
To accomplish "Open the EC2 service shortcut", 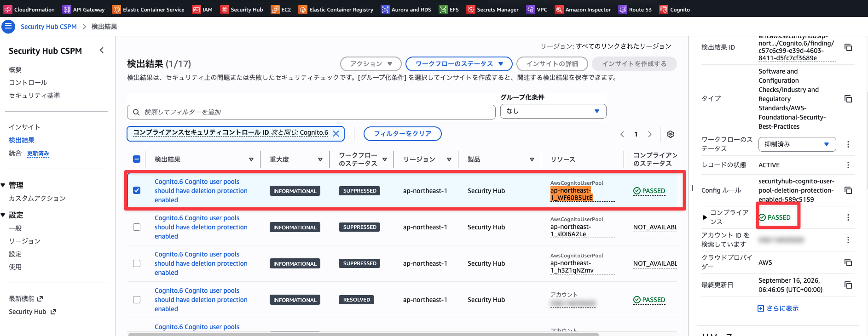I will (x=281, y=10).
